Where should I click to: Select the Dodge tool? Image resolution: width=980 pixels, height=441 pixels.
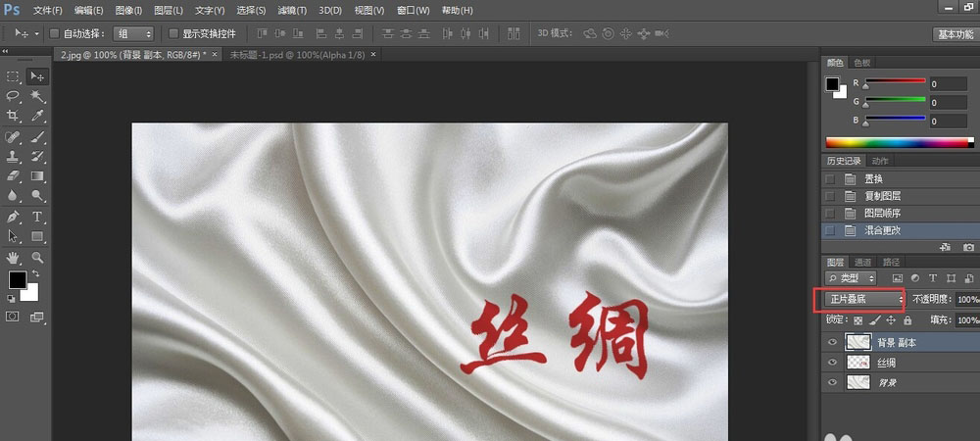37,196
